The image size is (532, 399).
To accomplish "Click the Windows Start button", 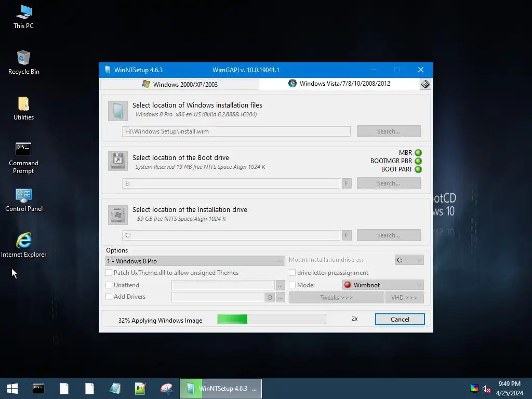I will click(12, 389).
